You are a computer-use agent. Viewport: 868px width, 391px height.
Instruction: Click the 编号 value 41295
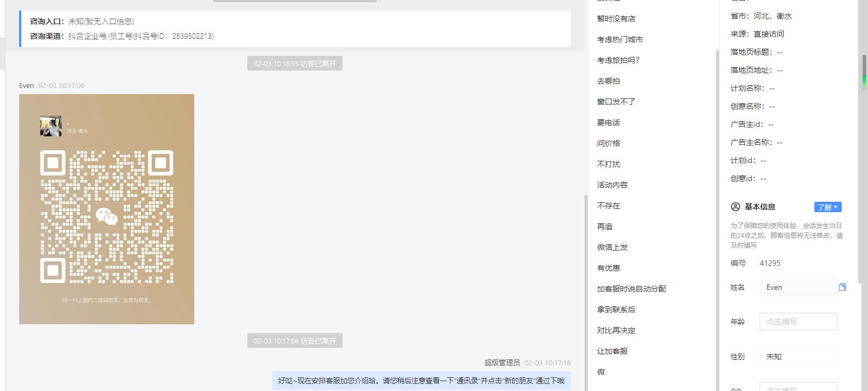click(770, 263)
